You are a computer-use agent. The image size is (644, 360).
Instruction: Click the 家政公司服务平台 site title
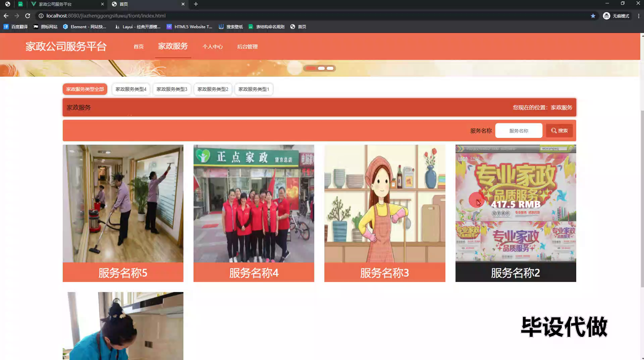point(66,46)
